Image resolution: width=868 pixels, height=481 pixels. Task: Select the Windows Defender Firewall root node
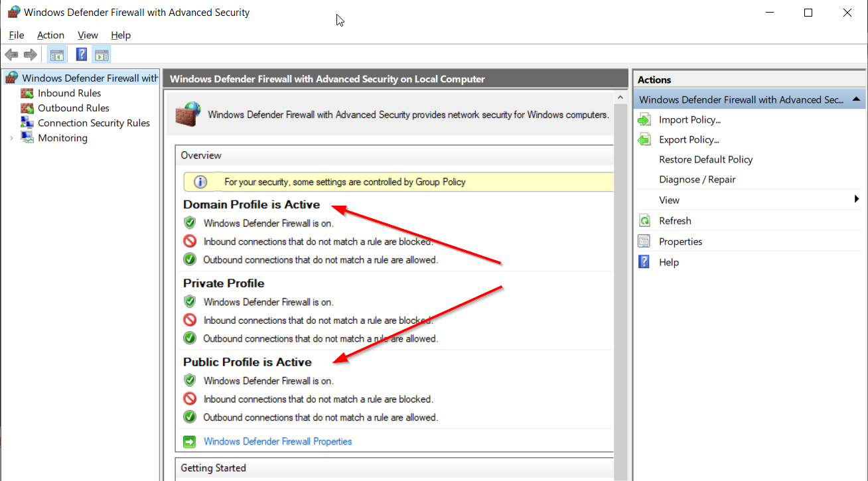click(x=90, y=78)
